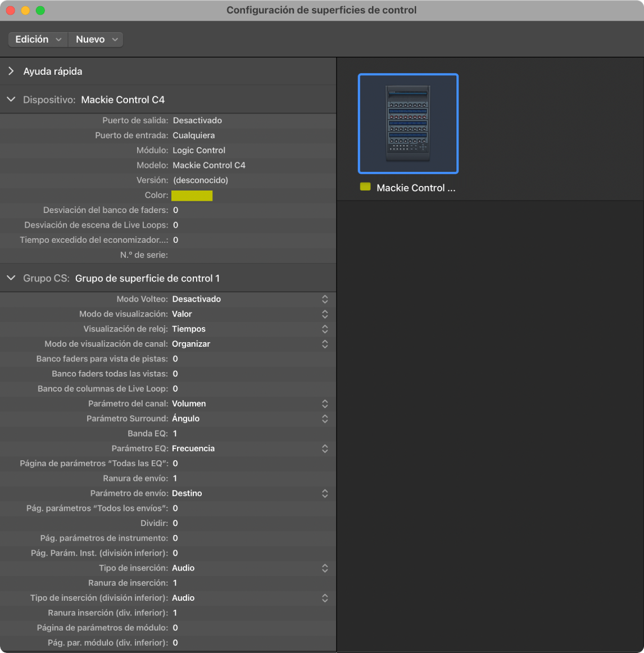
Task: Click Puerto de entrada value Cualquiera
Action: (x=194, y=135)
